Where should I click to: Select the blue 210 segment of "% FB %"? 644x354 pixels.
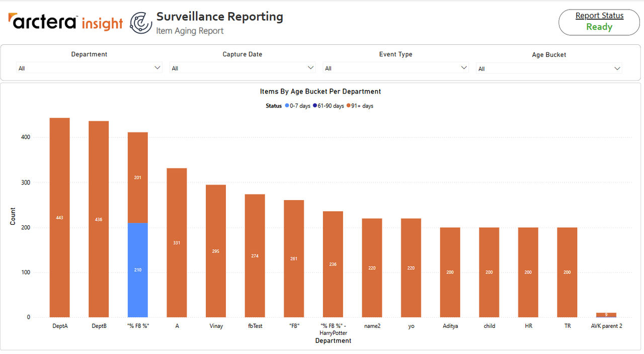click(x=137, y=270)
